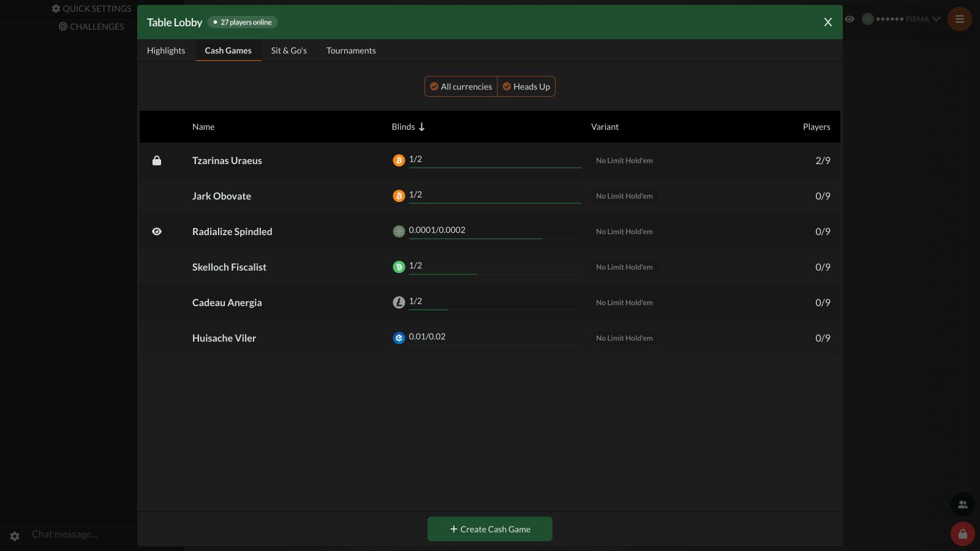This screenshot has width=980, height=551.
Task: Click the eye icon near the account balance
Action: pos(850,19)
